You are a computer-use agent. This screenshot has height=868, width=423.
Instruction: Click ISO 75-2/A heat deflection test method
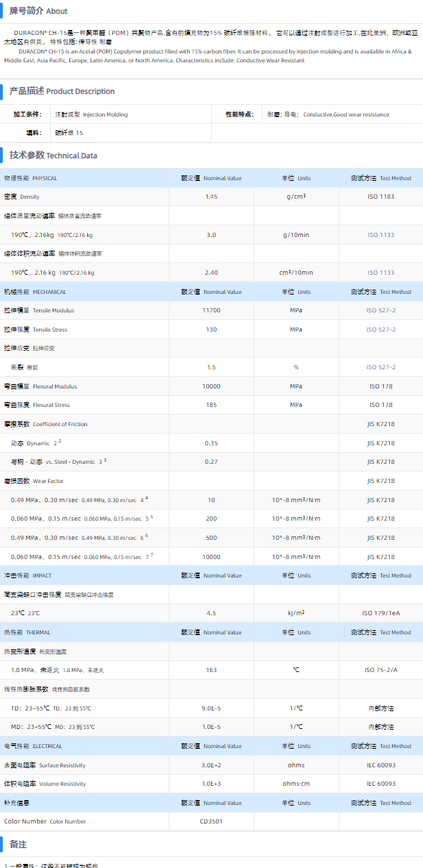(x=380, y=670)
